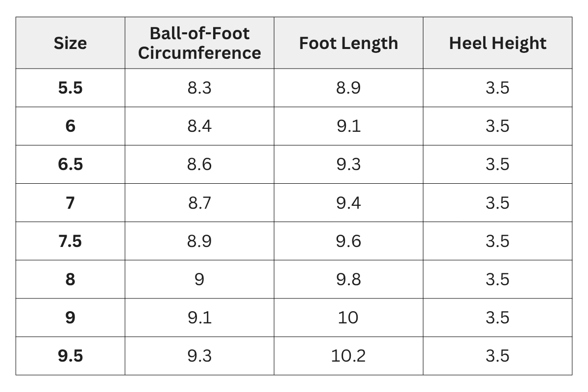Image resolution: width=588 pixels, height=392 pixels.
Task: Click the size 6.5 row label
Action: (70, 165)
